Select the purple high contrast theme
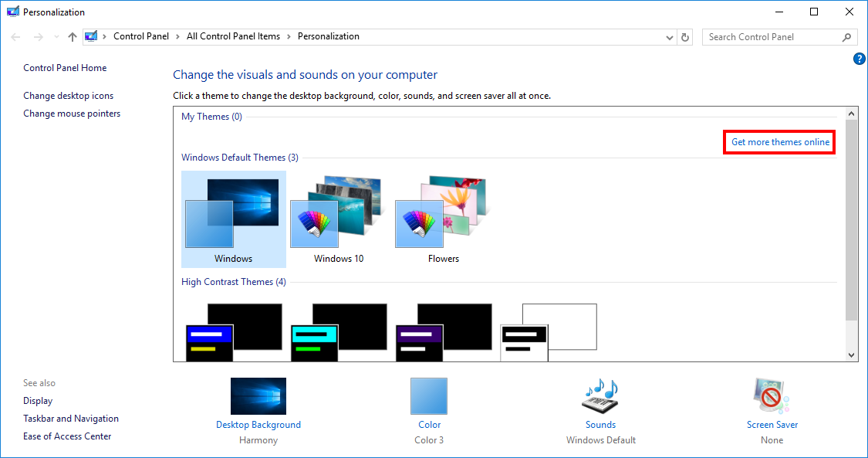This screenshot has height=458, width=868. (444, 332)
